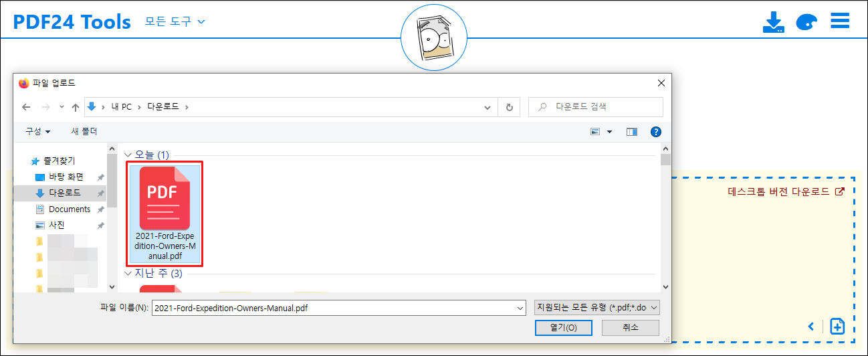Close the 파일 업로드 dialog
This screenshot has width=868, height=356.
point(661,83)
